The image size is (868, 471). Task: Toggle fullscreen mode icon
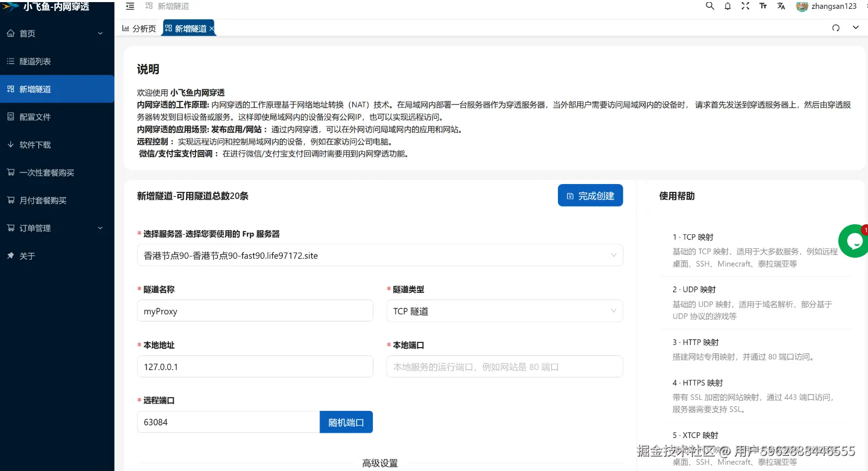pyautogui.click(x=745, y=6)
